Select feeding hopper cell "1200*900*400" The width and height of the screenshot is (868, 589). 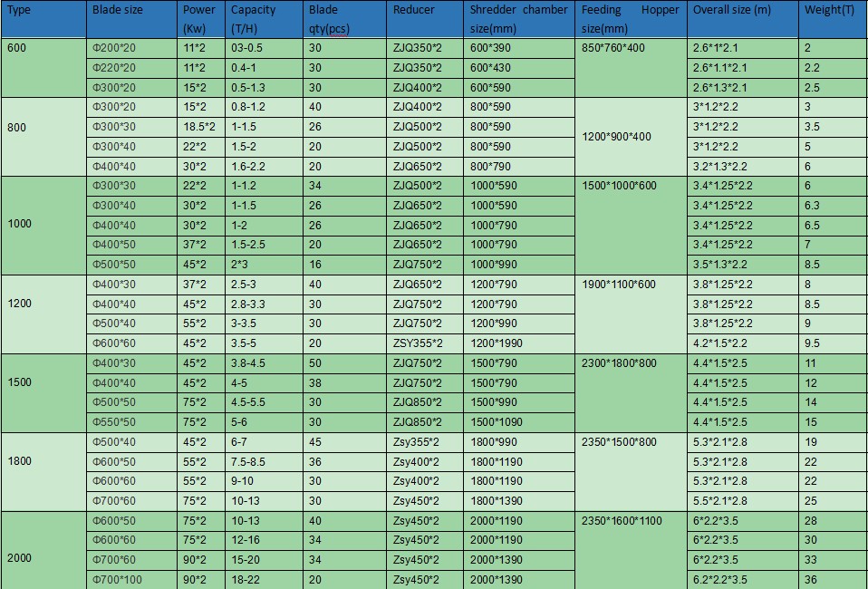pyautogui.click(x=631, y=138)
